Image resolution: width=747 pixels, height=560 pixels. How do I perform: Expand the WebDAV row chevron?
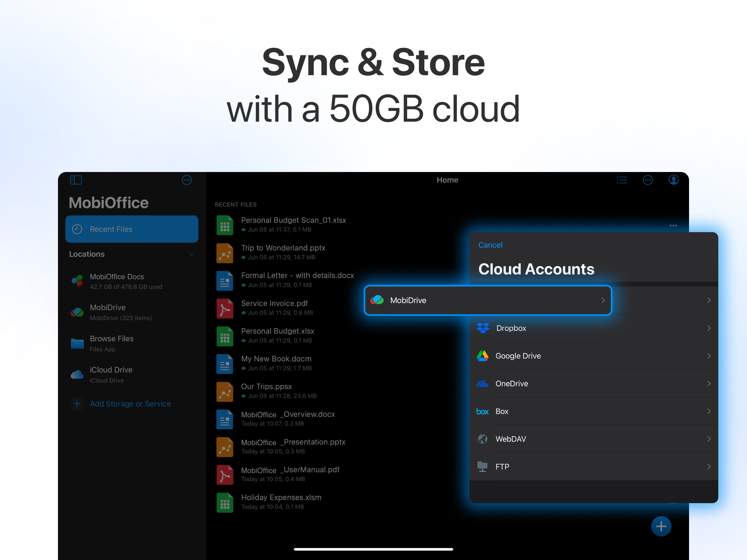pos(709,439)
